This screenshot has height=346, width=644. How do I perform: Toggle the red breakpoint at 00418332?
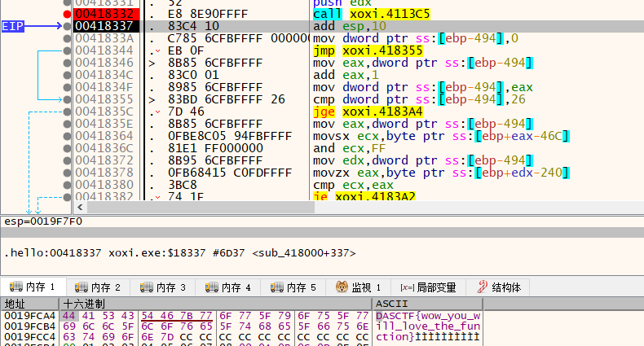pyautogui.click(x=67, y=15)
